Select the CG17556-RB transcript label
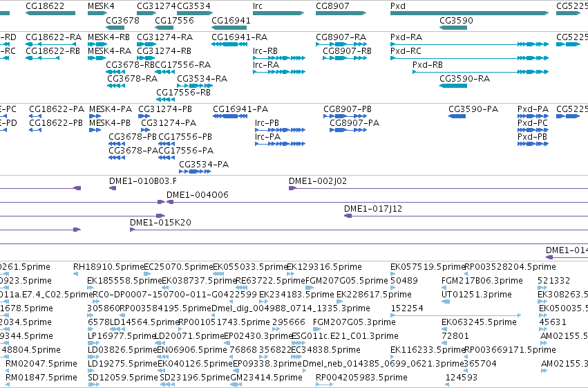Viewport: 588px width, 388px height. (x=183, y=93)
